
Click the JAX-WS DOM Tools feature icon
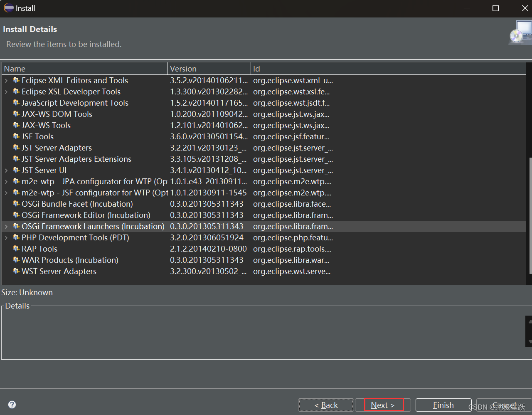coord(16,114)
